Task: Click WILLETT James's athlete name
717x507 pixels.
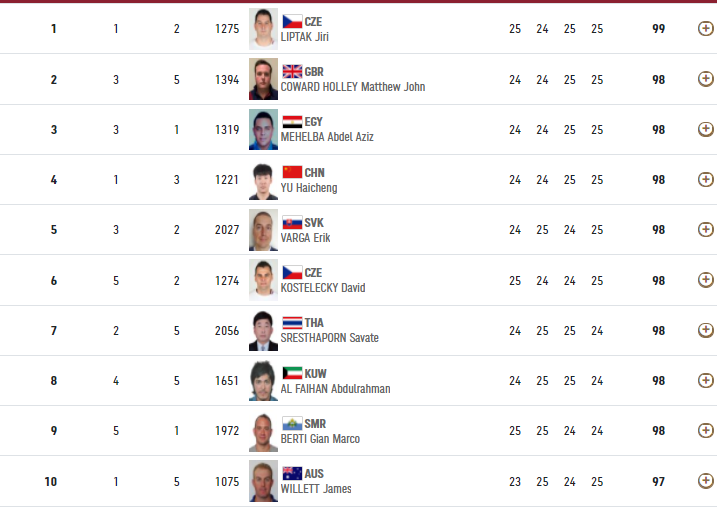Action: pyautogui.click(x=316, y=489)
